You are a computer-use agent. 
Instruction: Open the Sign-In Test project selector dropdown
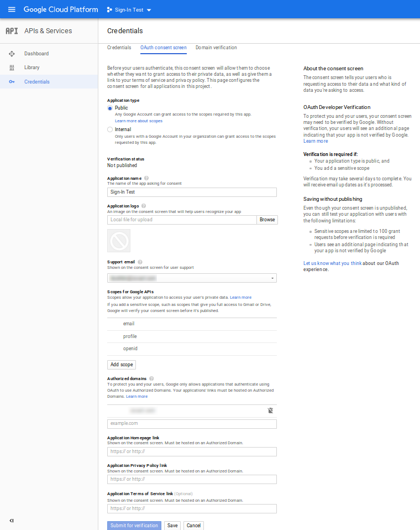(x=129, y=10)
